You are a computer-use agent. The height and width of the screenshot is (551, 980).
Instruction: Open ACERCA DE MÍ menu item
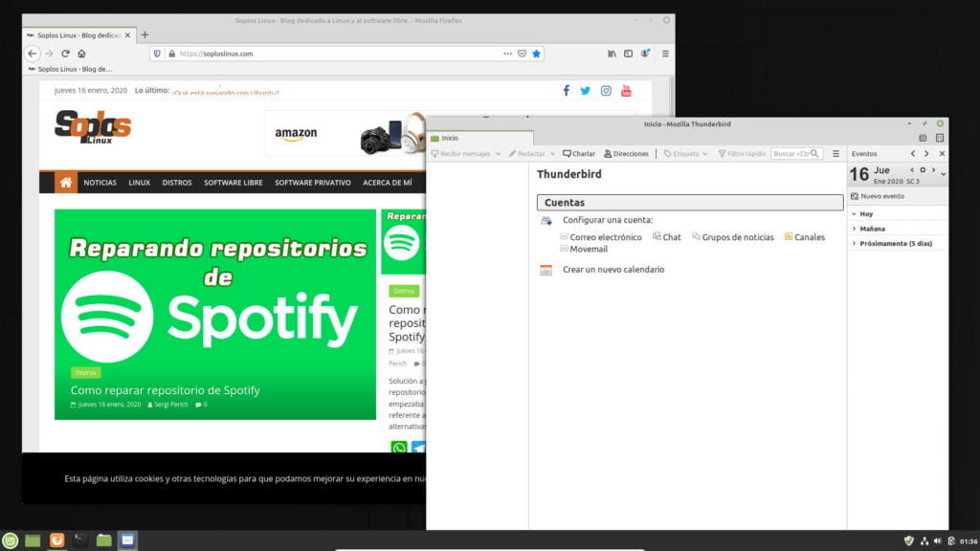click(x=387, y=183)
